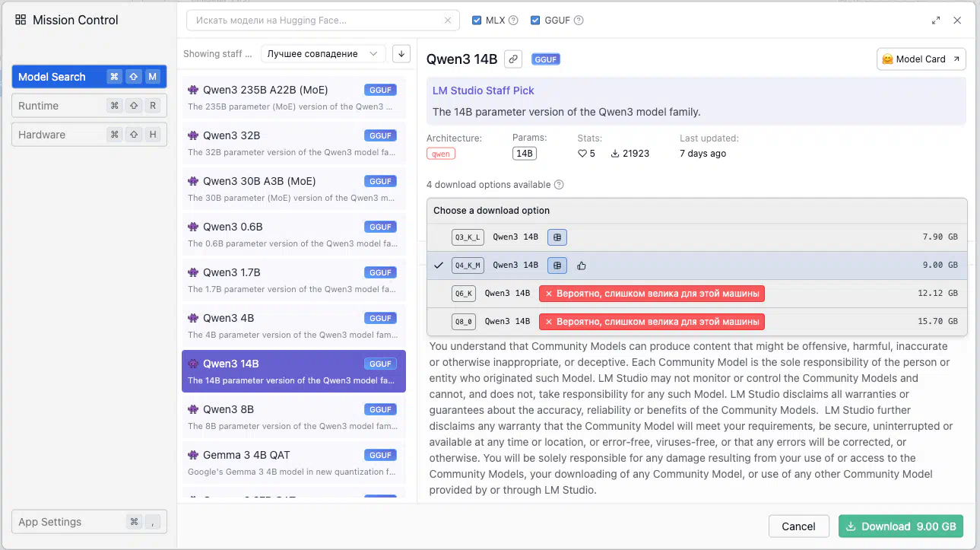Image resolution: width=980 pixels, height=550 pixels.
Task: Select Qwen3 8B model in list
Action: (293, 417)
